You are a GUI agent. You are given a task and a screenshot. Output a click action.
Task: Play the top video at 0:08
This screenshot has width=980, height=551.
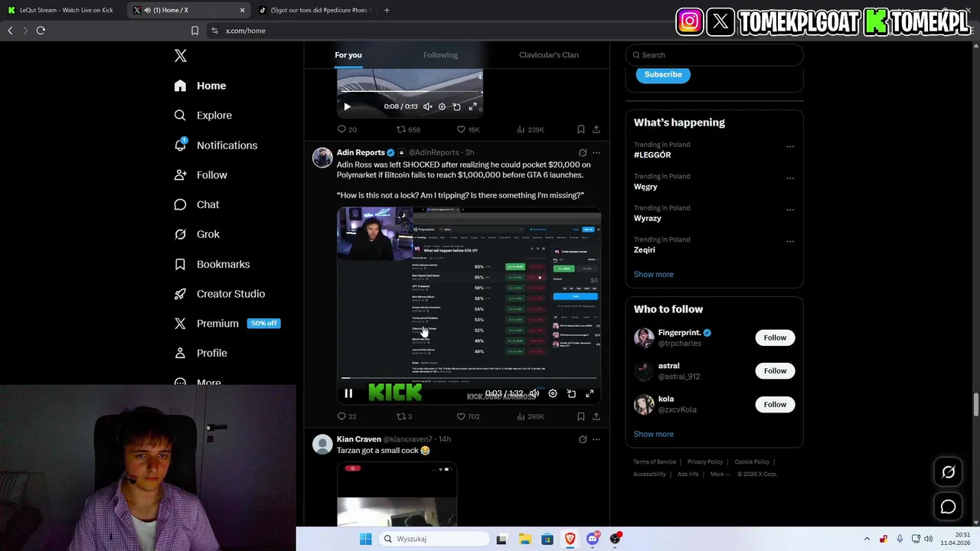point(347,107)
